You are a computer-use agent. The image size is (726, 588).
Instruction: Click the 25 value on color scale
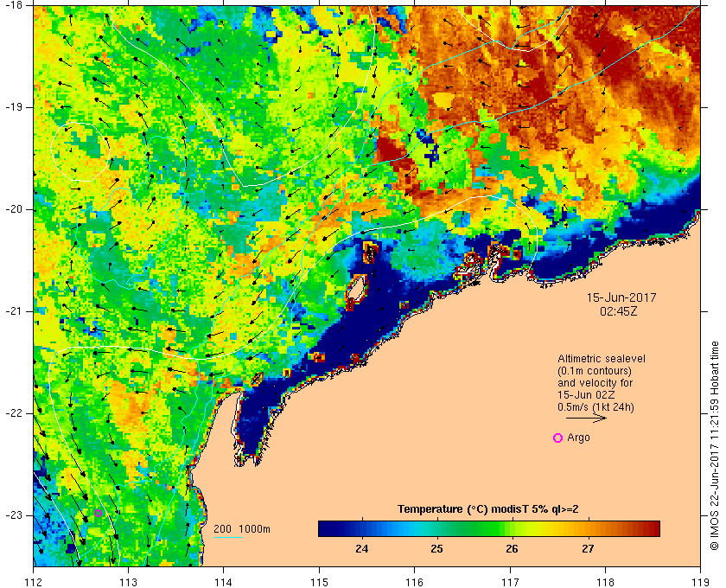[436, 549]
